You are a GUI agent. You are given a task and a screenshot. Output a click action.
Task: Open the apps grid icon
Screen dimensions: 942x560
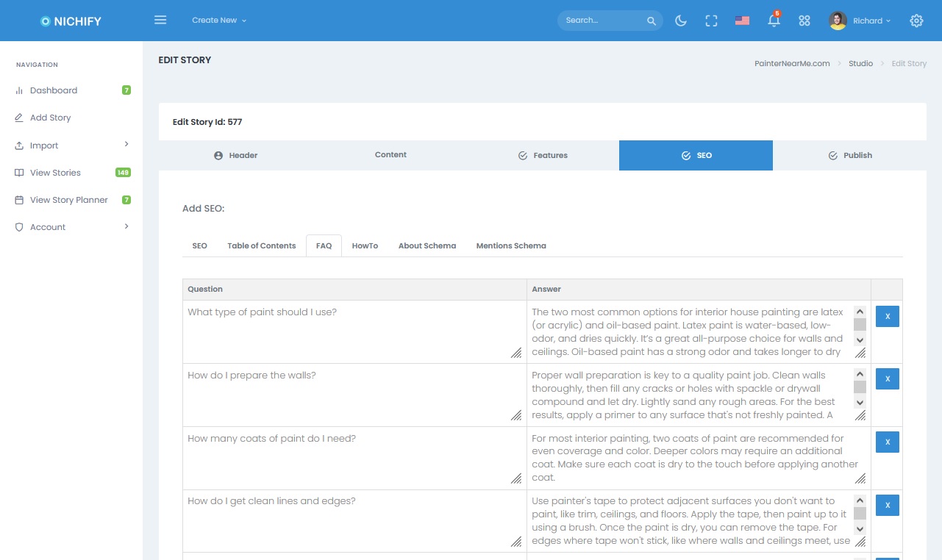804,21
